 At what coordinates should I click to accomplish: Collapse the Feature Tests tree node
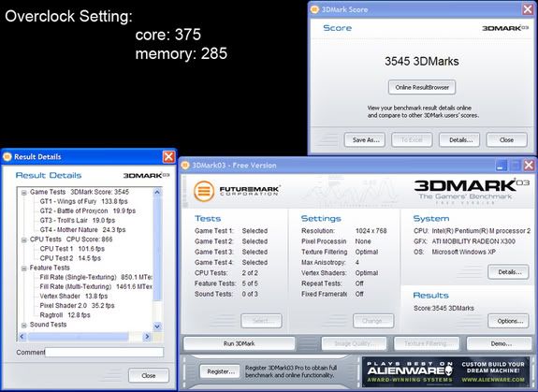coord(24,269)
